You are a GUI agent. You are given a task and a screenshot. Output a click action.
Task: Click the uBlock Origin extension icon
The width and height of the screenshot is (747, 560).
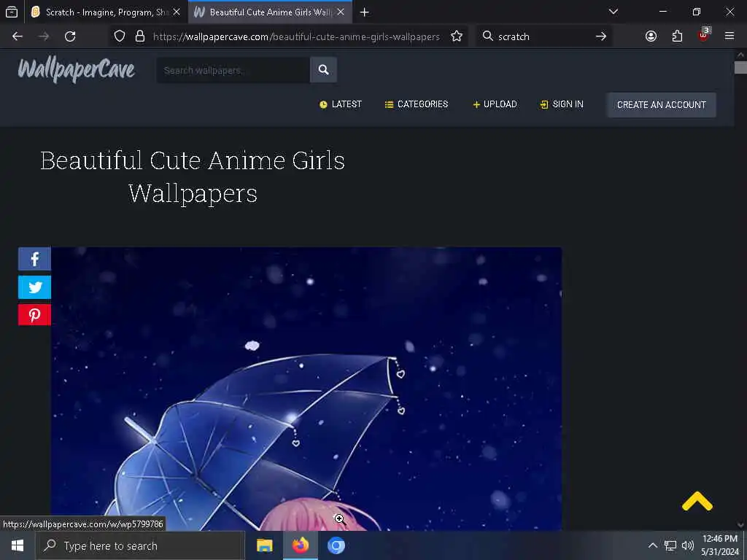tap(704, 35)
